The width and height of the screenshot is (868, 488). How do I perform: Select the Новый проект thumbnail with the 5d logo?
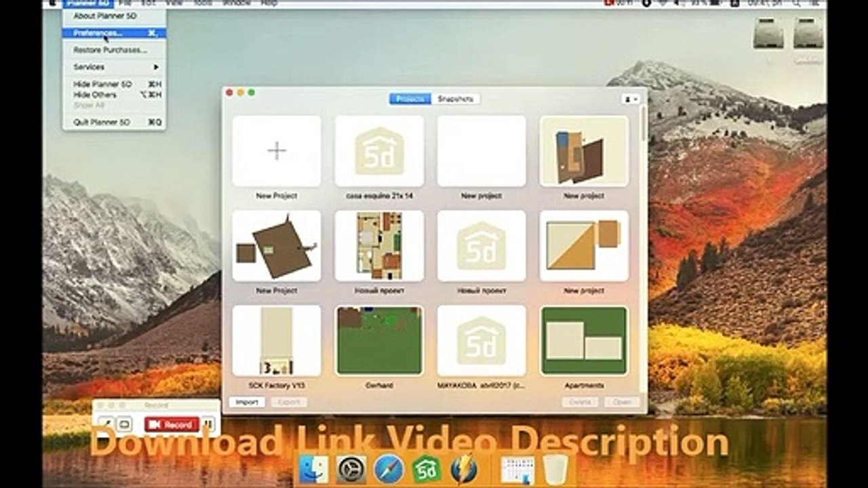(x=481, y=245)
